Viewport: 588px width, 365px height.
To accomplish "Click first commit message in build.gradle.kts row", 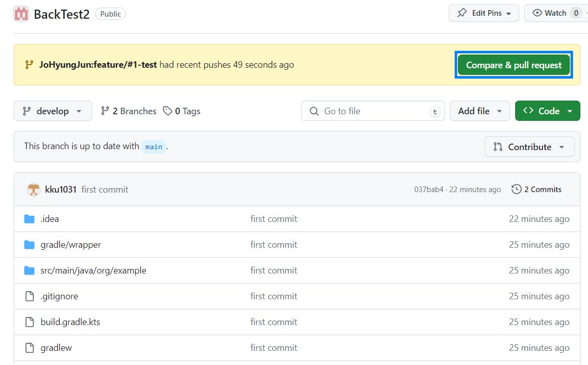I will click(274, 322).
